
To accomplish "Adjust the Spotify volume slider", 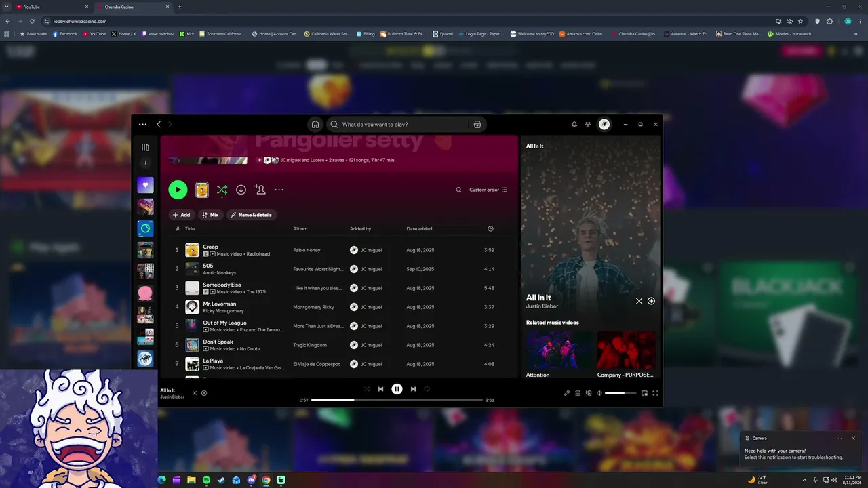I will [620, 393].
